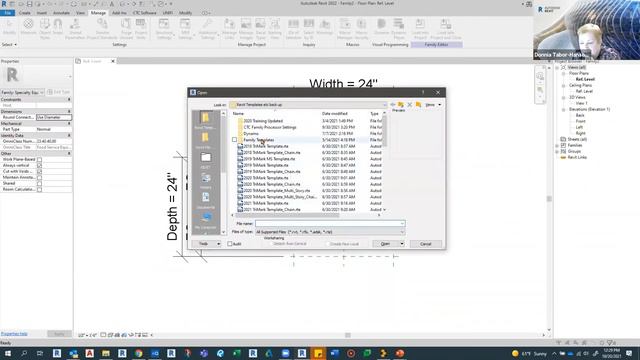Click the Additional Settings ribbon icon
Viewport: 640px width, 360px height.
[x=208, y=29]
